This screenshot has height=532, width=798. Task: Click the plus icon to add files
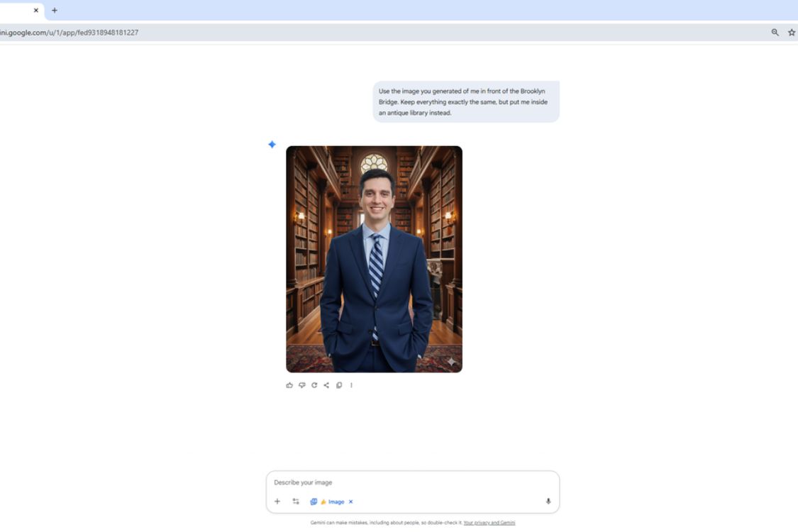pos(277,501)
